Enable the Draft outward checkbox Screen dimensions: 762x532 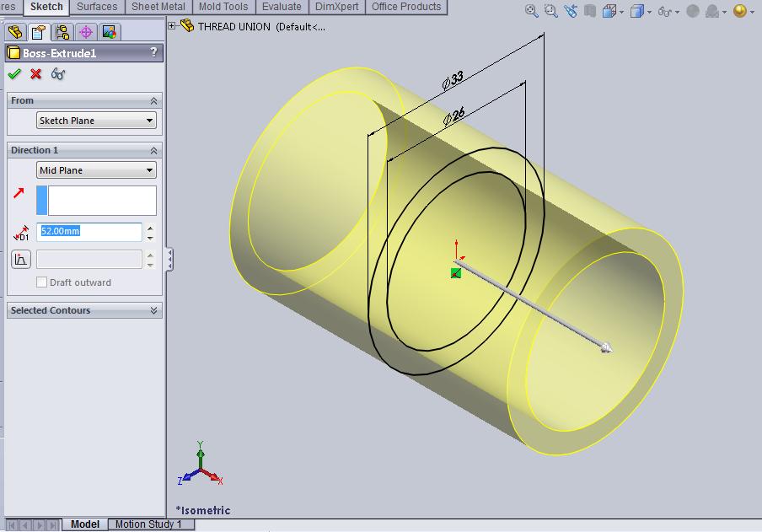tap(42, 282)
